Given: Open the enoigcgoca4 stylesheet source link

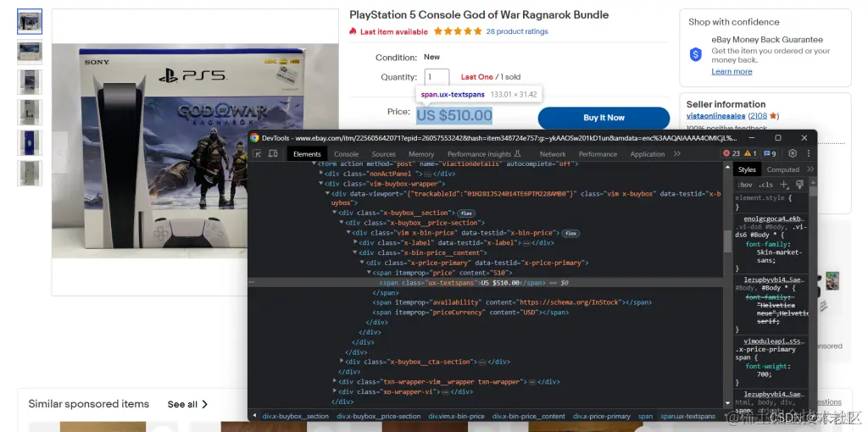Looking at the screenshot, I should point(773,219).
